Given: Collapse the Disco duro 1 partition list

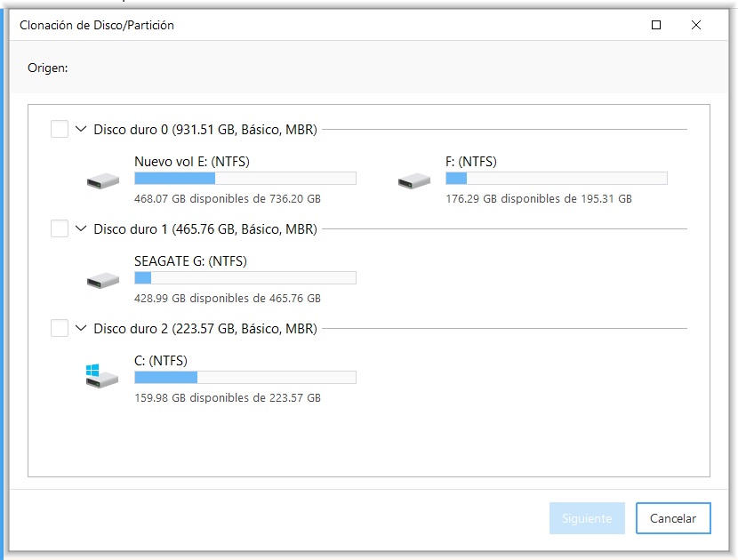Looking at the screenshot, I should pyautogui.click(x=82, y=229).
